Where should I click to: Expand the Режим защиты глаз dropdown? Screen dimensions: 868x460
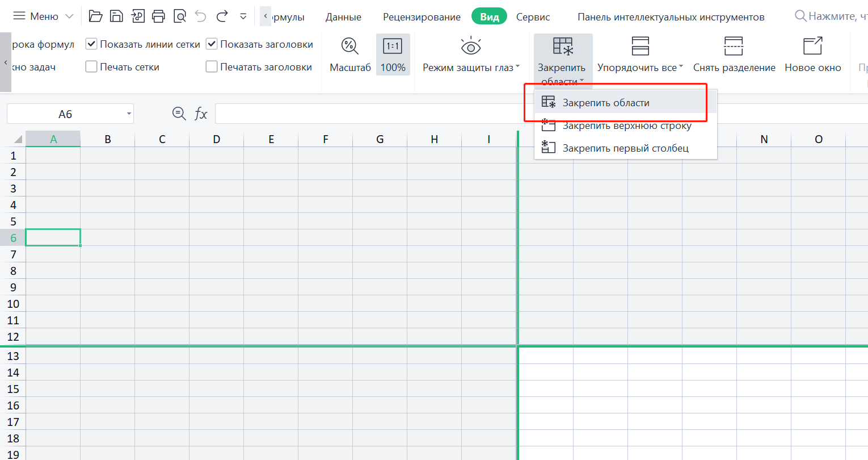pos(517,68)
